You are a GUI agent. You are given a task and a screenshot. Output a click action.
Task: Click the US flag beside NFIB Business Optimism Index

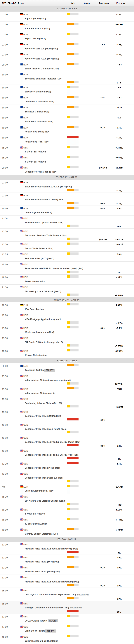click(x=22, y=218)
